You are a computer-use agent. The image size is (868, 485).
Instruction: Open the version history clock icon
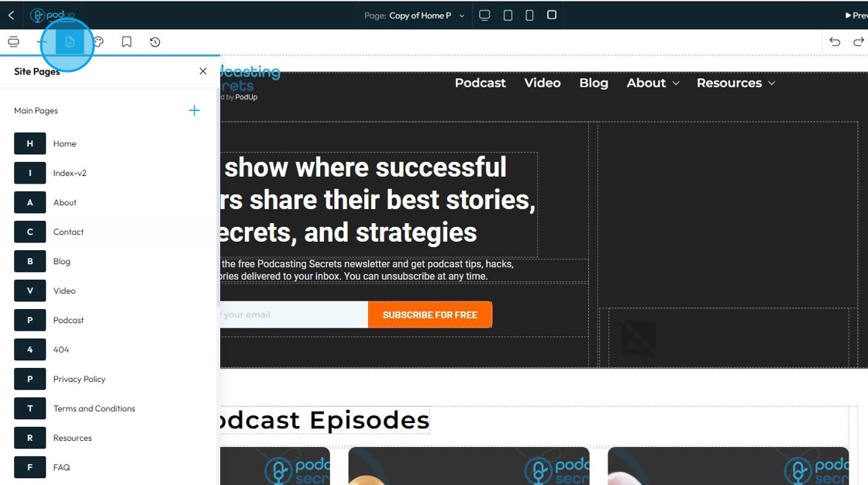pos(155,42)
